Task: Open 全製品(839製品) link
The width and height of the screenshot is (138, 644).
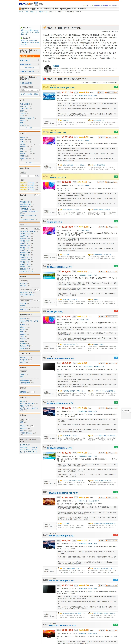Action: tap(26, 83)
